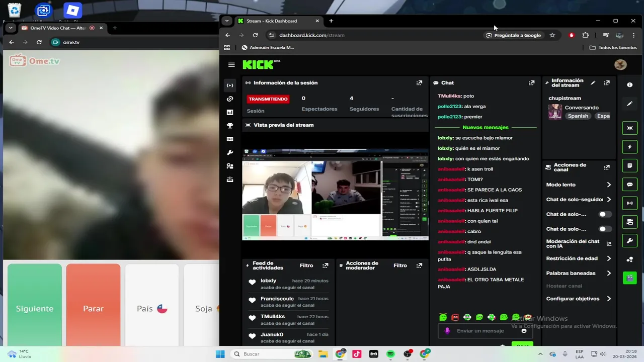The image size is (644, 362).
Task: Toggle the wrench widget in right rail
Action: 630,241
